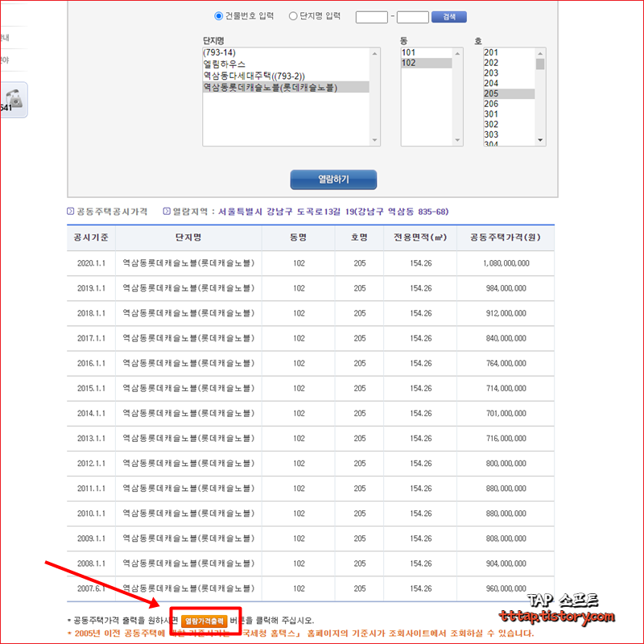Click the 열람하기 button
The height and width of the screenshot is (644, 644).
(333, 180)
